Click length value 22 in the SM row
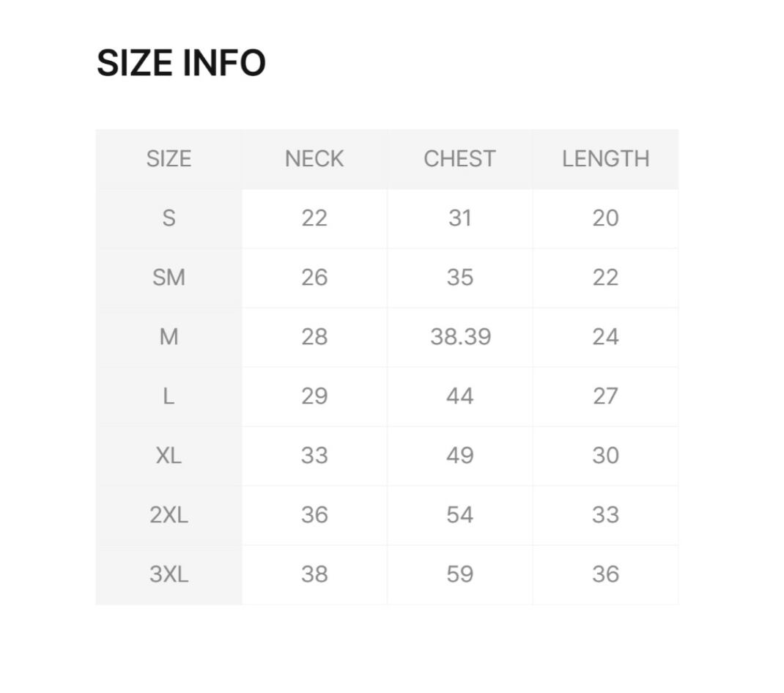The width and height of the screenshot is (784, 693). click(x=605, y=278)
